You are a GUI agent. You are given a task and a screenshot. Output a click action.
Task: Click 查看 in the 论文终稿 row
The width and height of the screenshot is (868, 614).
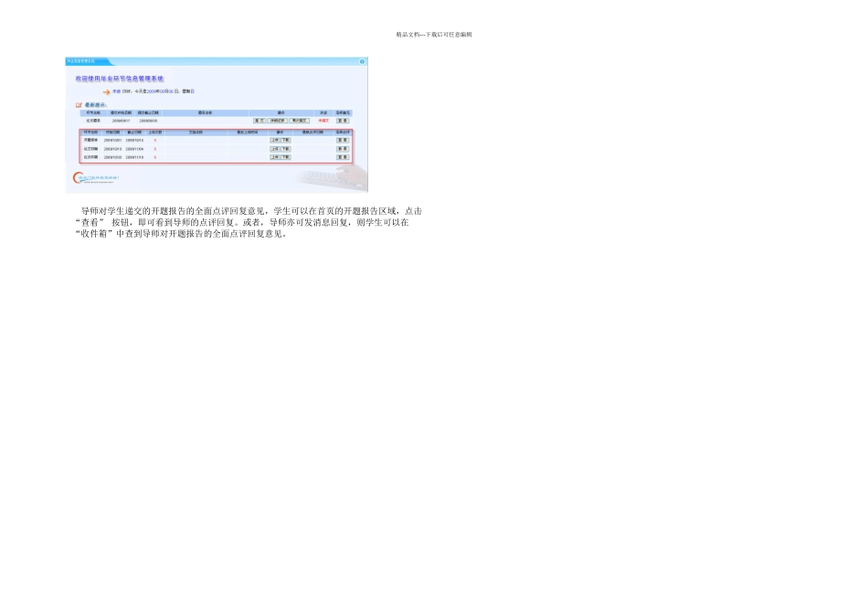point(343,157)
